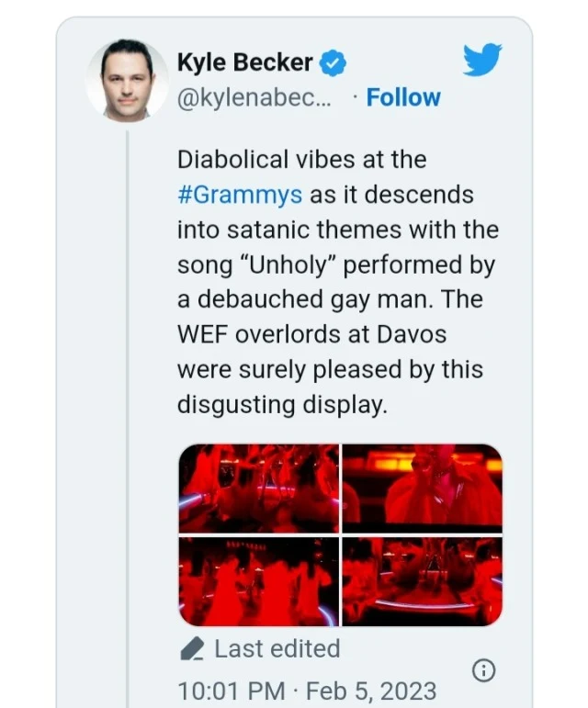The image size is (588, 708).
Task: Click the Kyle Becker display name
Action: (x=244, y=62)
